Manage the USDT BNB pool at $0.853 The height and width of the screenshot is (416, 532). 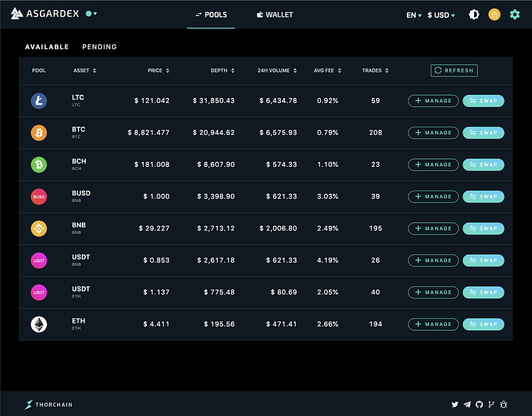point(433,260)
